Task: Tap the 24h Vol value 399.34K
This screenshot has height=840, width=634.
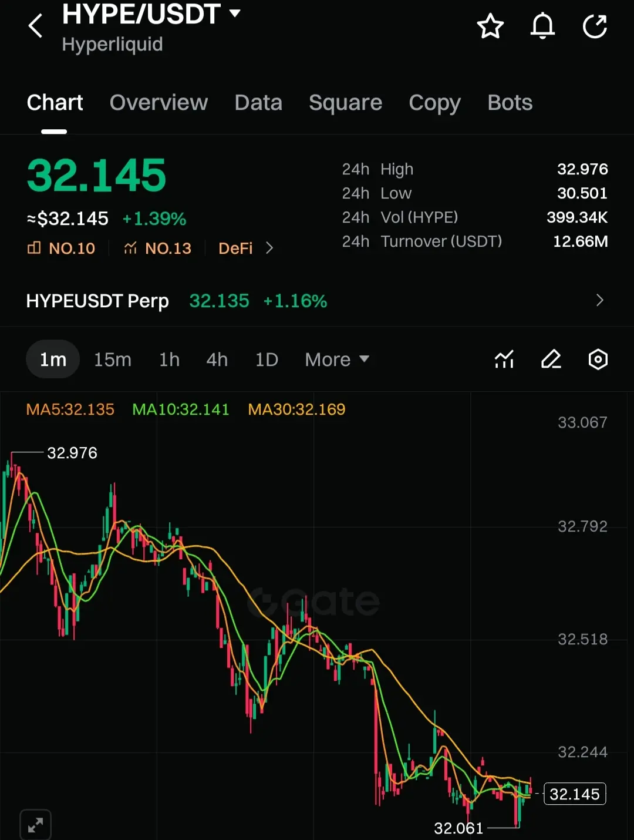Action: tap(577, 217)
